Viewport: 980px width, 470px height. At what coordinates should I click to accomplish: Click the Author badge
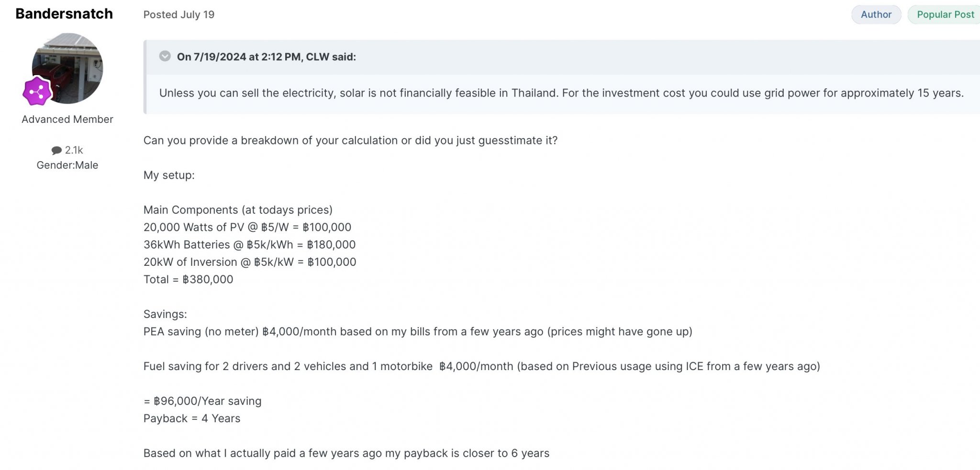coord(876,15)
